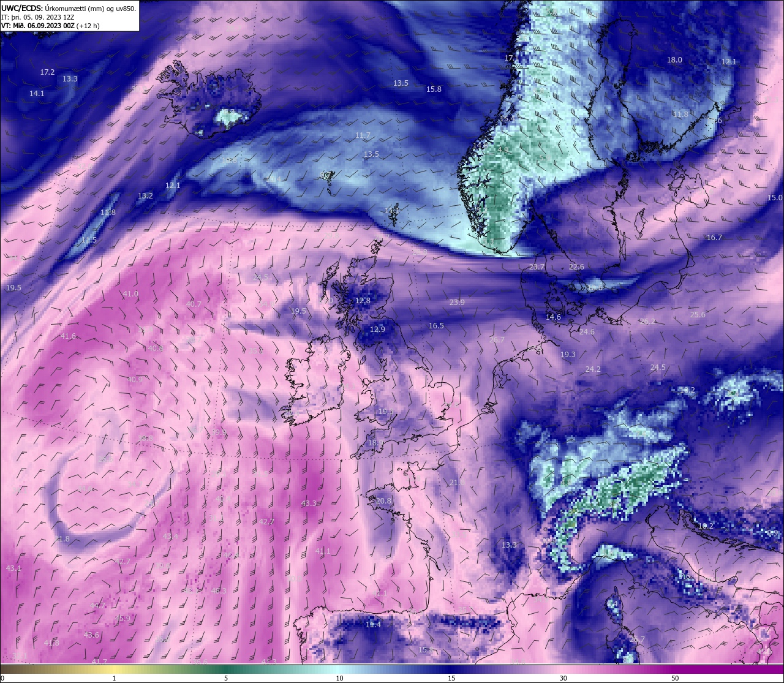Select the 15.8 value on the map
The image size is (784, 683).
click(434, 89)
